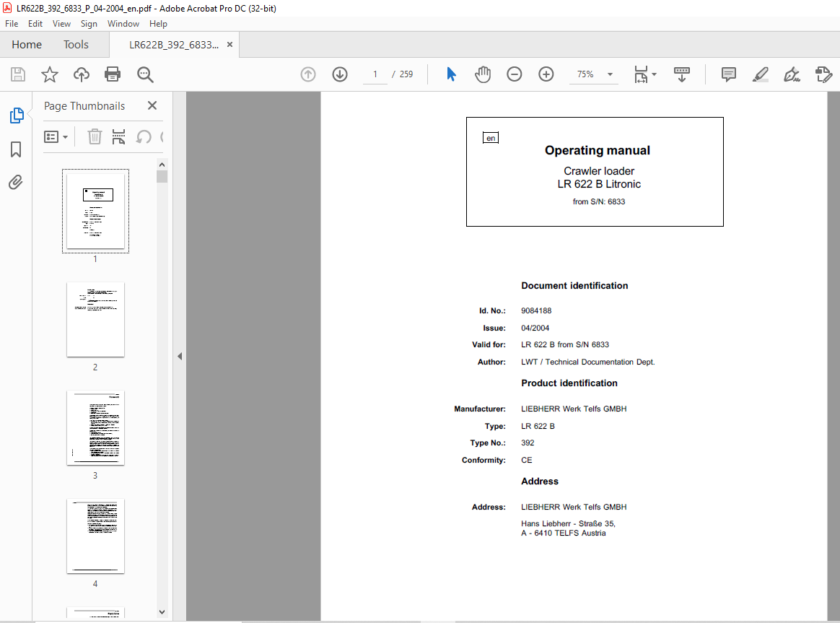Screen dimensions: 840x623
Task: Open the Attachments paperclip panel
Action: 16,183
